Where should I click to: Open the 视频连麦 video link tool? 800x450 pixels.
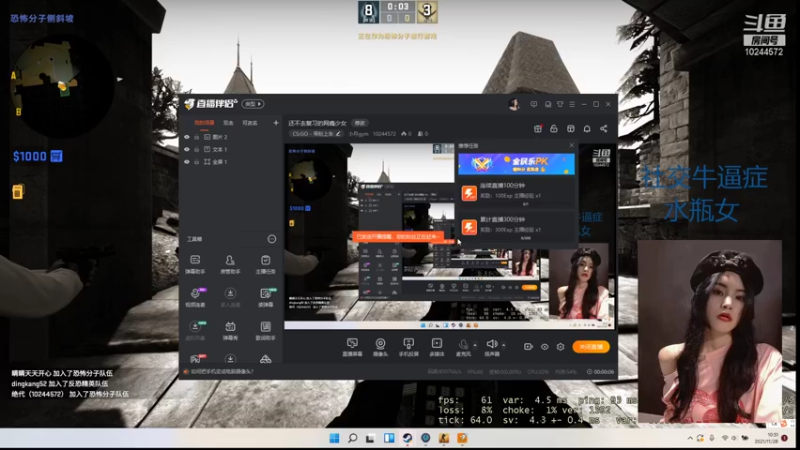[x=195, y=297]
